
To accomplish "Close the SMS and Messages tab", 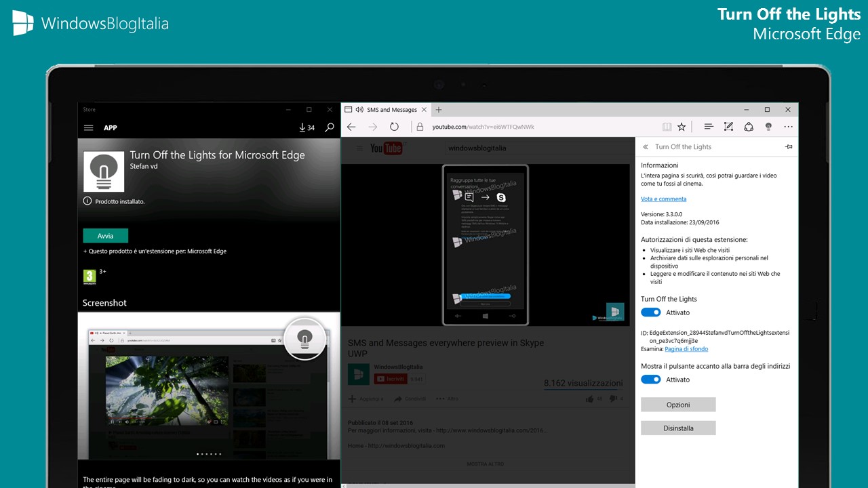I will [x=425, y=110].
